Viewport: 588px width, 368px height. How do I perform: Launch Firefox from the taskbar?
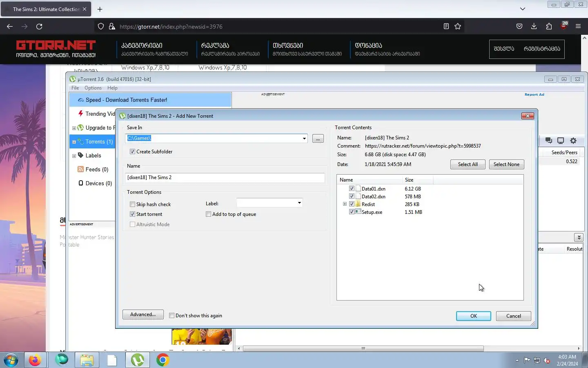click(35, 360)
